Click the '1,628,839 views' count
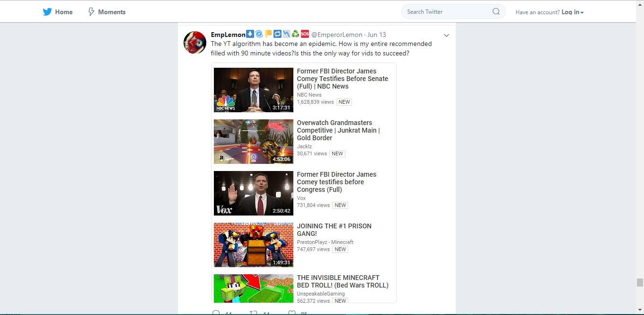This screenshot has width=644, height=315. point(315,102)
